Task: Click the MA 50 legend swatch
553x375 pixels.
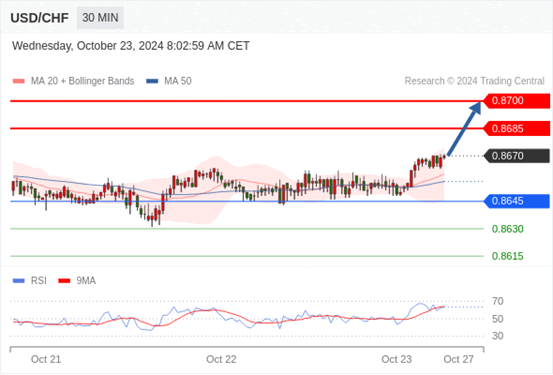Action: [x=152, y=81]
